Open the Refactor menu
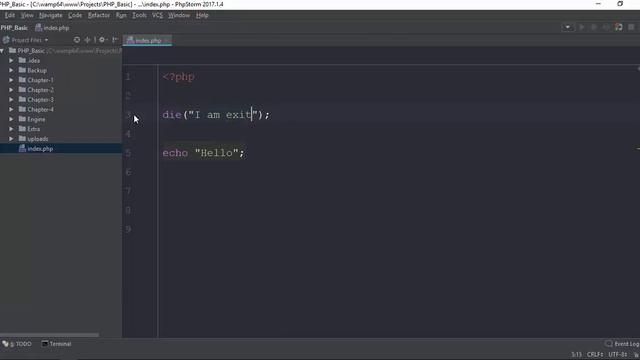Screen dimensions: 640x360 pos(99,15)
